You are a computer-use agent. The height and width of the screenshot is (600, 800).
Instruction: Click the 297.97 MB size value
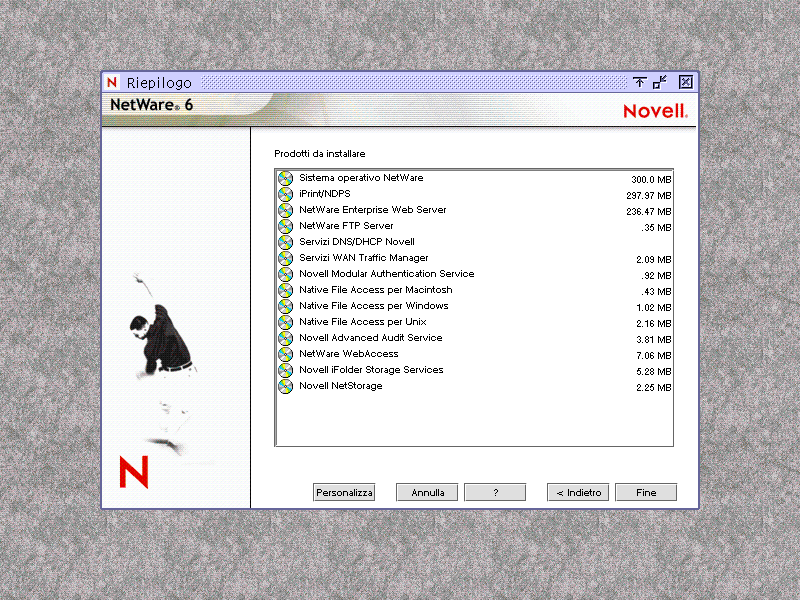pyautogui.click(x=648, y=195)
